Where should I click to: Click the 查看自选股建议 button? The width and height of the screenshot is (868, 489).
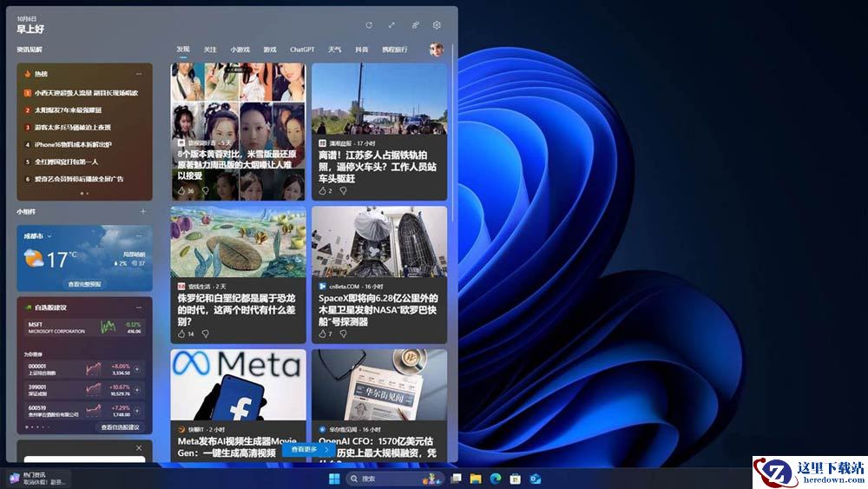(x=120, y=427)
